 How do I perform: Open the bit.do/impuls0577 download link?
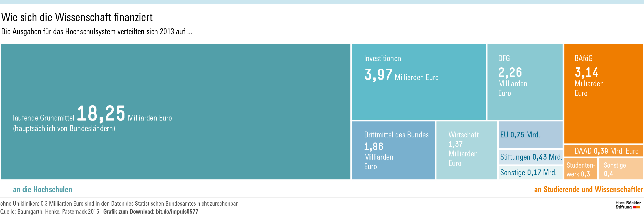(x=177, y=212)
